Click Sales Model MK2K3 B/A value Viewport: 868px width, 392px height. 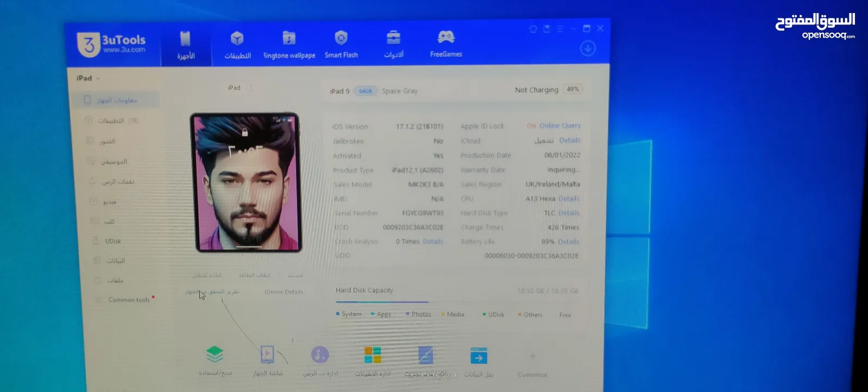[426, 185]
